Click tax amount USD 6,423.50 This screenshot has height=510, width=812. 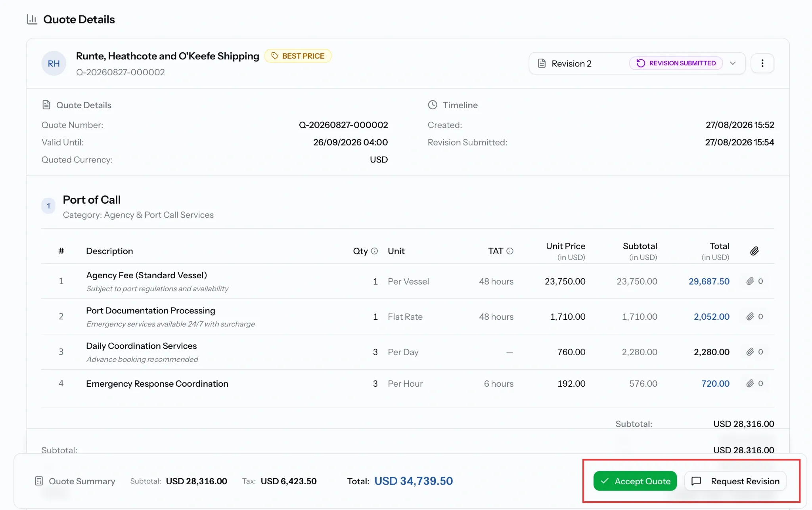[x=289, y=481]
